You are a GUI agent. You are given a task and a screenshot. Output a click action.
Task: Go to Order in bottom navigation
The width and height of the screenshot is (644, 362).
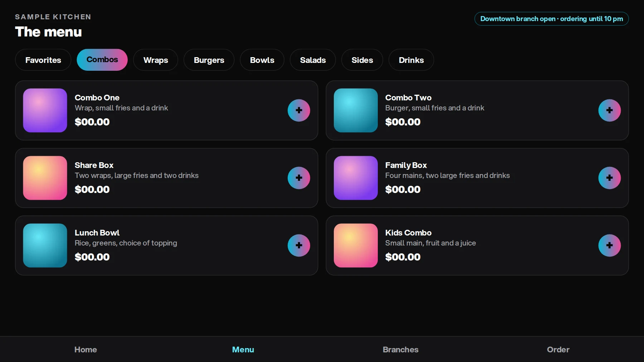(x=558, y=349)
